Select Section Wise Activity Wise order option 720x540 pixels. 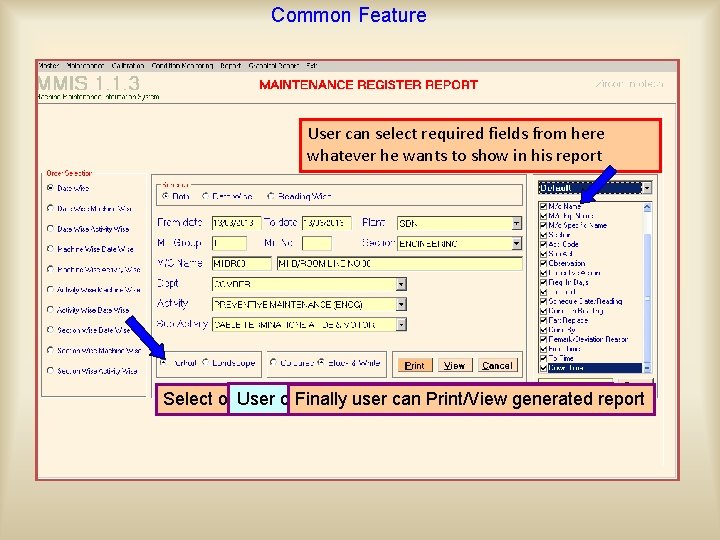pos(51,371)
